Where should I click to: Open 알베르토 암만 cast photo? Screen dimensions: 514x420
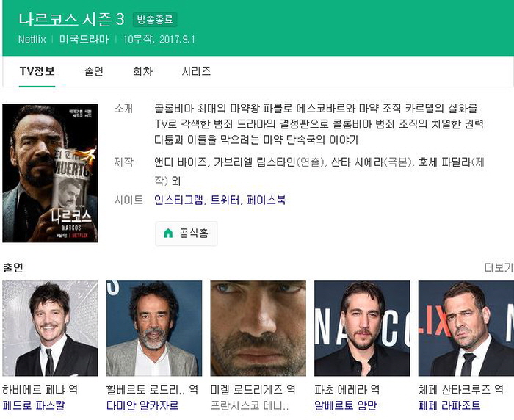pyautogui.click(x=362, y=328)
